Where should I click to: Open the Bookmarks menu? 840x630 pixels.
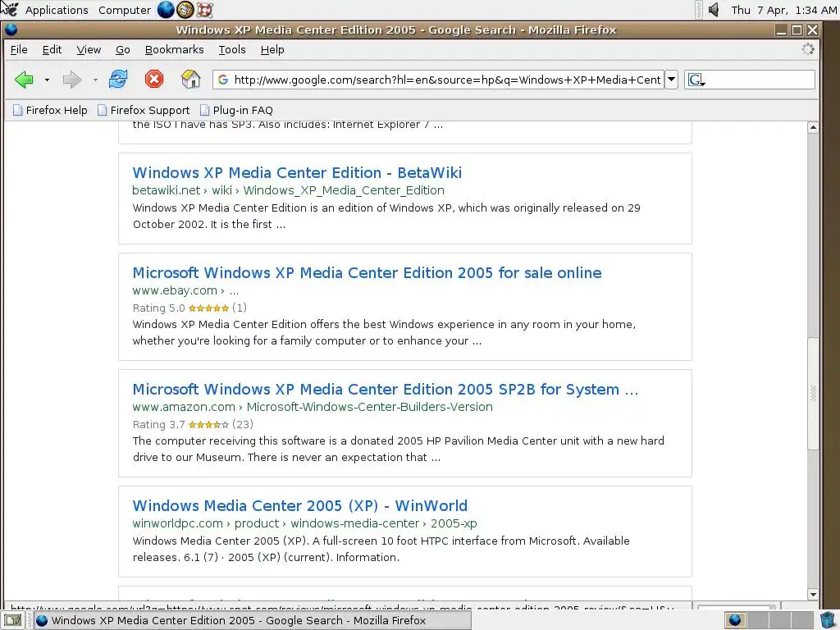click(174, 50)
